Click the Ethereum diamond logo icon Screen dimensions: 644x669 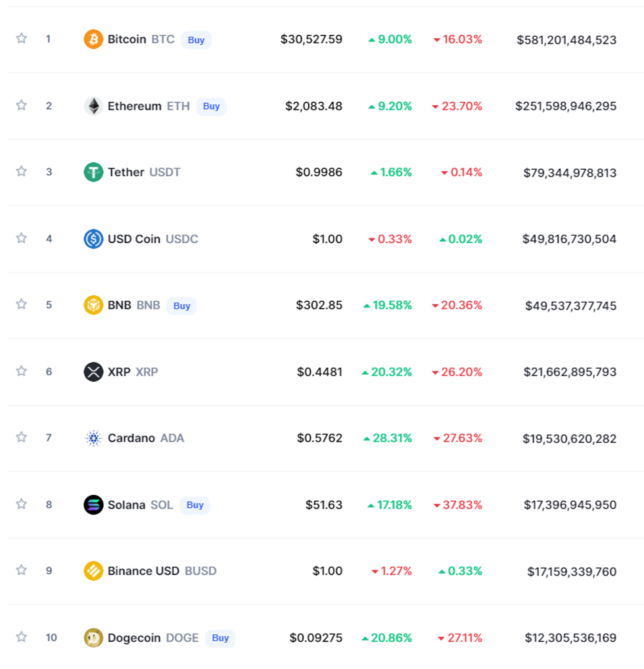point(93,106)
